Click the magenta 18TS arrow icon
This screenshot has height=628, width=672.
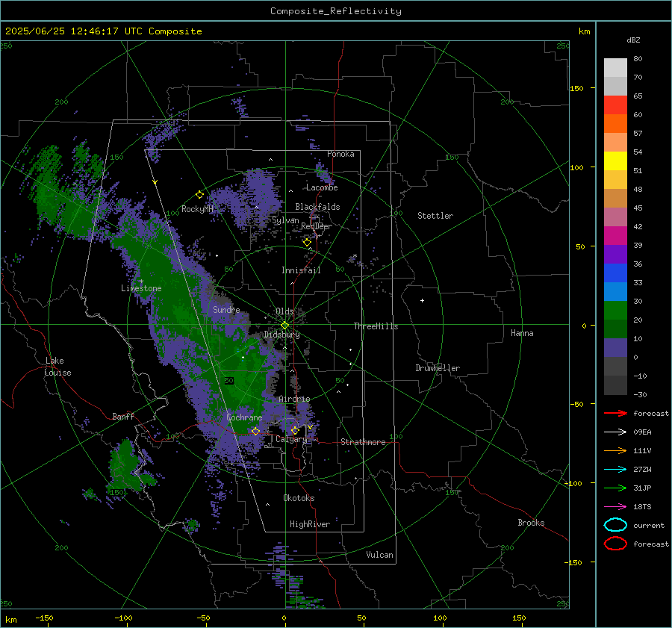click(615, 507)
